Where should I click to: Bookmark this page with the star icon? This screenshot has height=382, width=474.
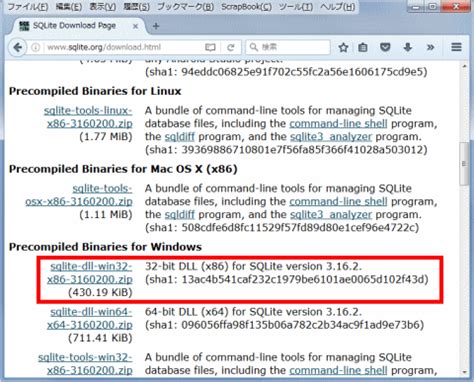343,47
